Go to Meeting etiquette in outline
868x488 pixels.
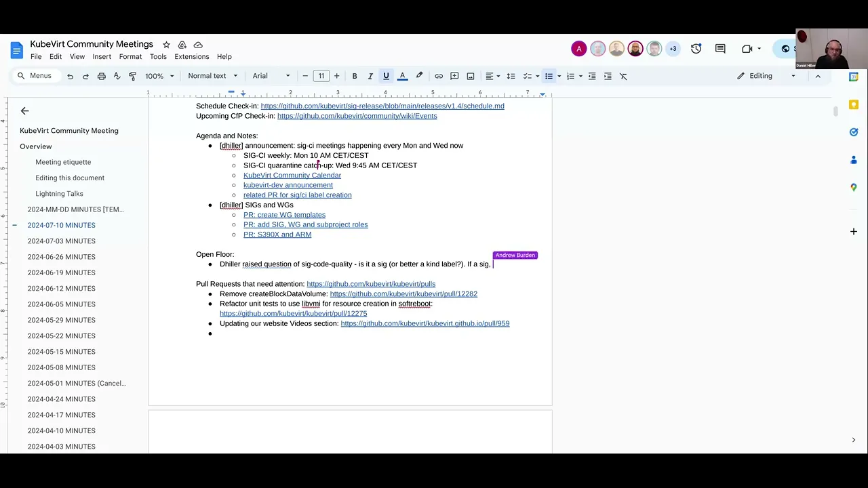[63, 162]
